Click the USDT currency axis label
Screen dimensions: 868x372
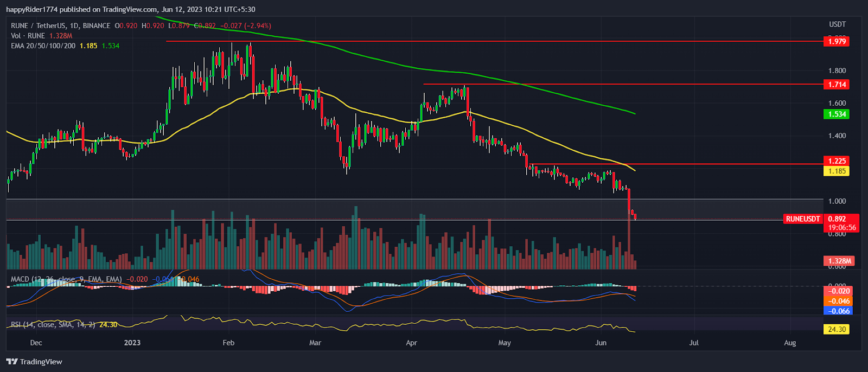(x=837, y=24)
